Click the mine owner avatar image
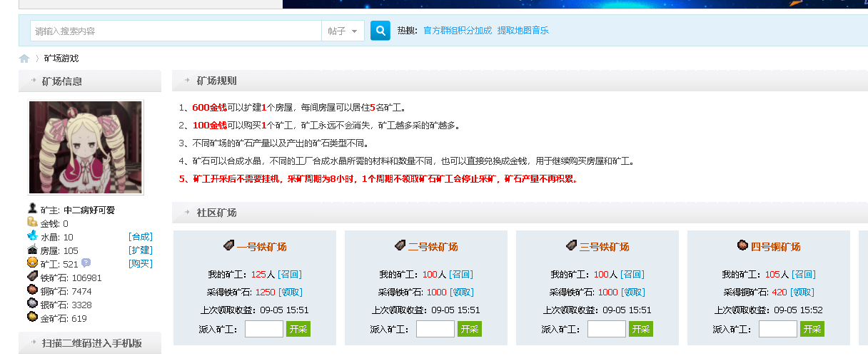The height and width of the screenshot is (356, 868). [x=86, y=147]
